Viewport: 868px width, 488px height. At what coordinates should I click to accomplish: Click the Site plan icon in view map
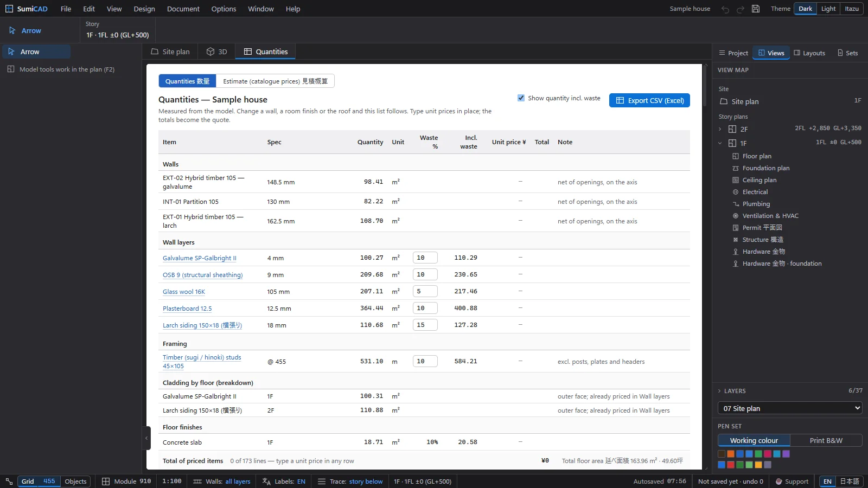(x=724, y=101)
